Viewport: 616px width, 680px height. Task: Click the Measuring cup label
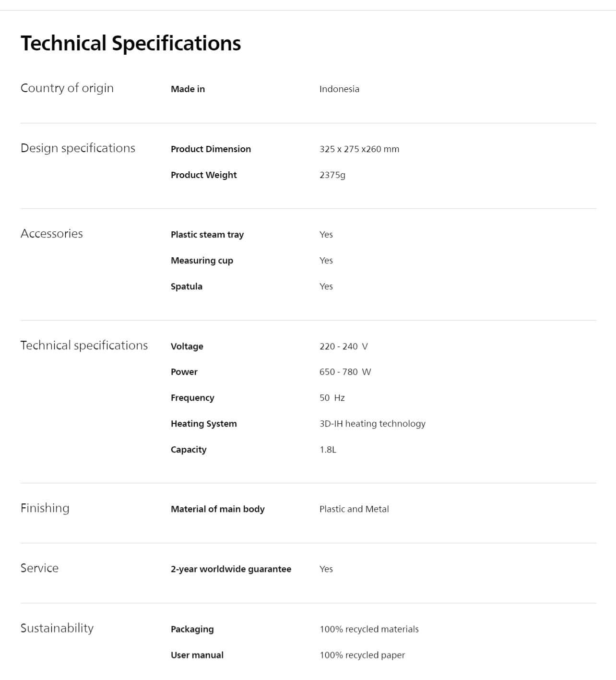pos(202,261)
